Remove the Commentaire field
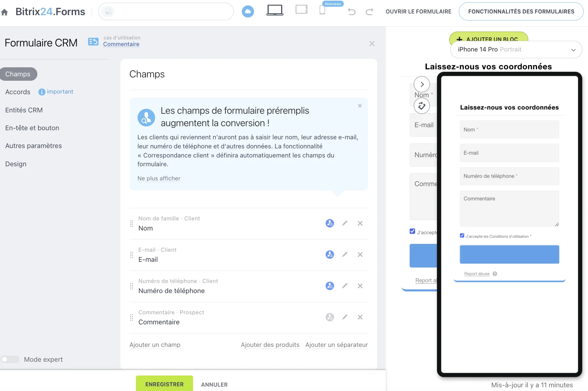Screen dimensions: 588x391 [x=360, y=317]
